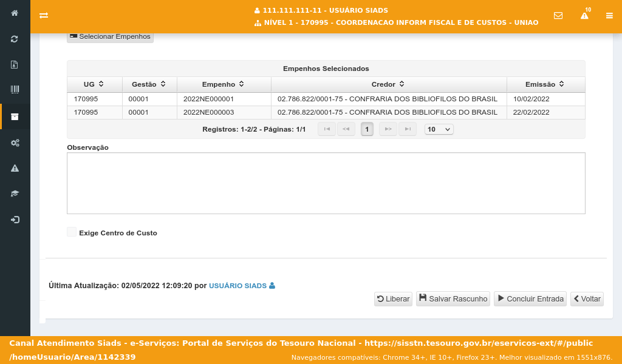
Task: Open alerts icon with badge 10
Action: 585,15
